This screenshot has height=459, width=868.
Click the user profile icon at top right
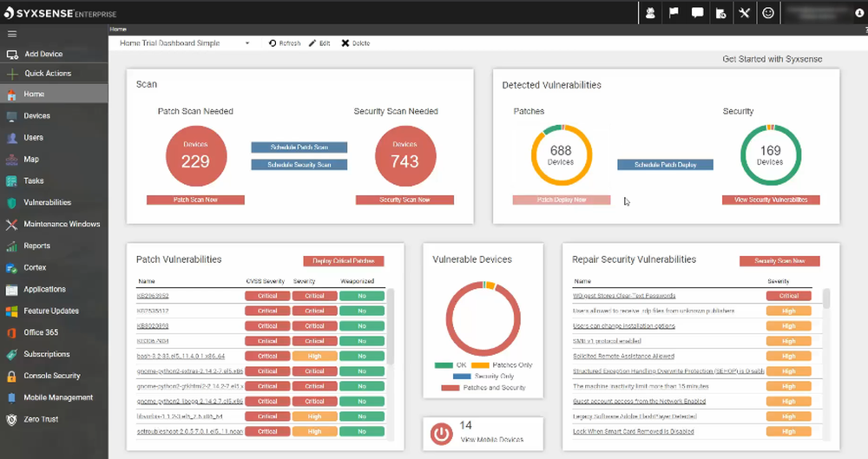pyautogui.click(x=859, y=13)
